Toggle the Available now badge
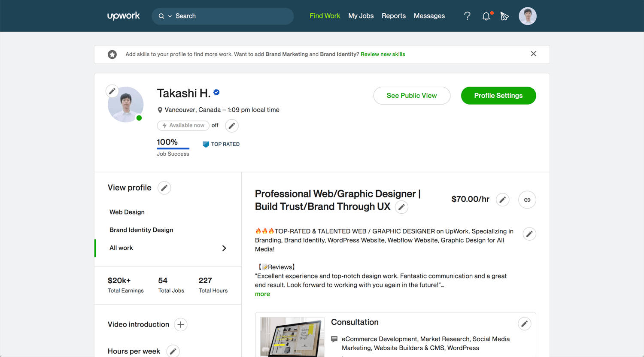The image size is (644, 357). point(183,125)
